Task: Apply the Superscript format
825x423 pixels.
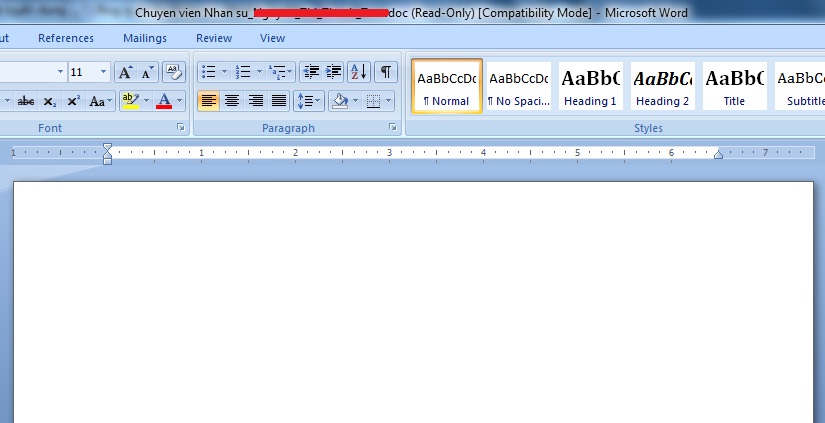Action: (73, 101)
